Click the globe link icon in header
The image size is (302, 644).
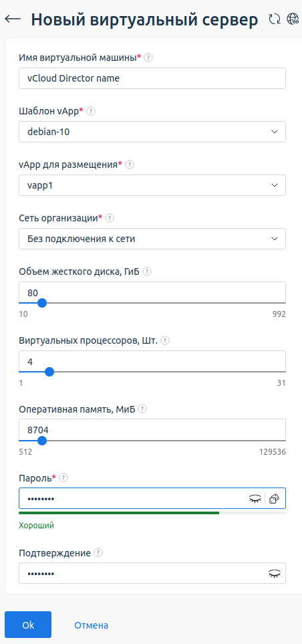[293, 19]
